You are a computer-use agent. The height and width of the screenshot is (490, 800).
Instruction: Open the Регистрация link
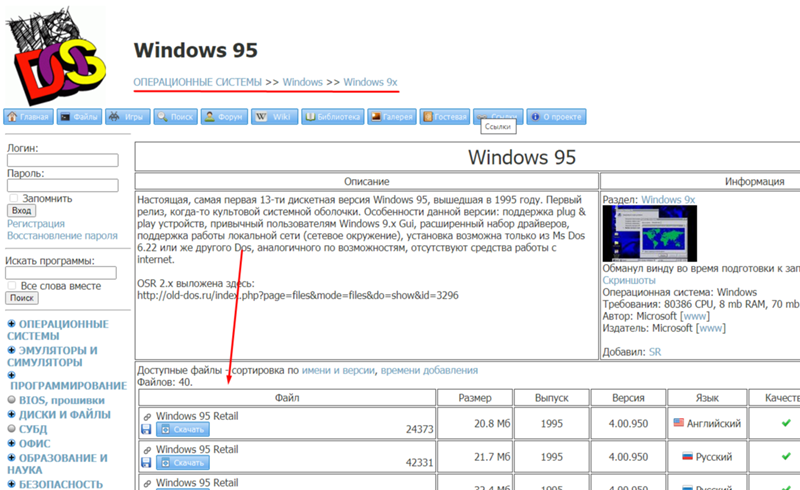36,224
